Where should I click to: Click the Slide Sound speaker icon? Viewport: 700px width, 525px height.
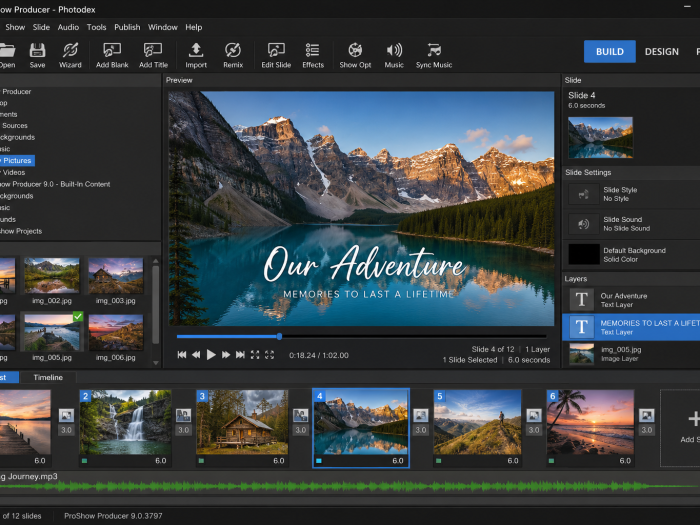coord(583,224)
